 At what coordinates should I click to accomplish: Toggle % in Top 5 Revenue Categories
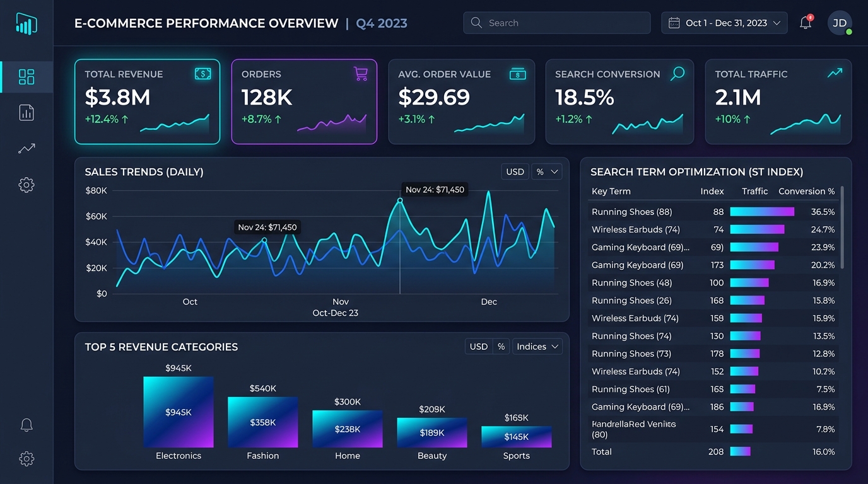click(x=501, y=347)
